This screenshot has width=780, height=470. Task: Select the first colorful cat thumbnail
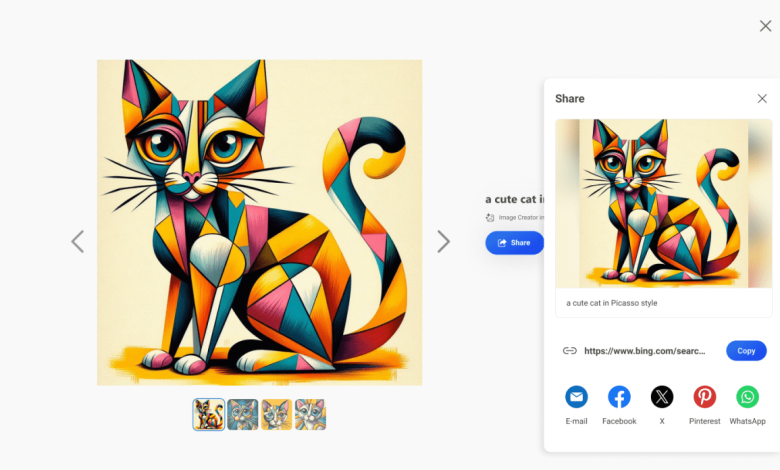click(x=209, y=414)
